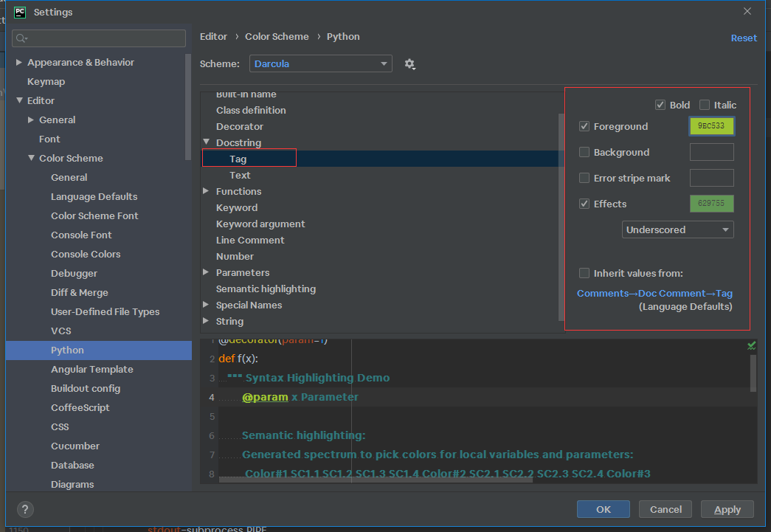Screen dimensions: 771x532
Task: Check Inherit values from checkbox
Action: click(584, 273)
